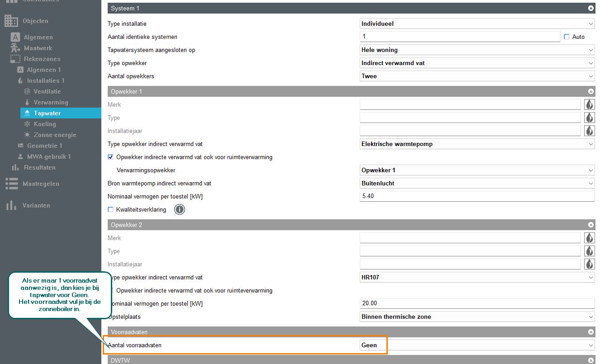Viewport: 600px width, 364px height.
Task: Click the flame icon next to Opwekker 1 Merk
Action: click(589, 104)
